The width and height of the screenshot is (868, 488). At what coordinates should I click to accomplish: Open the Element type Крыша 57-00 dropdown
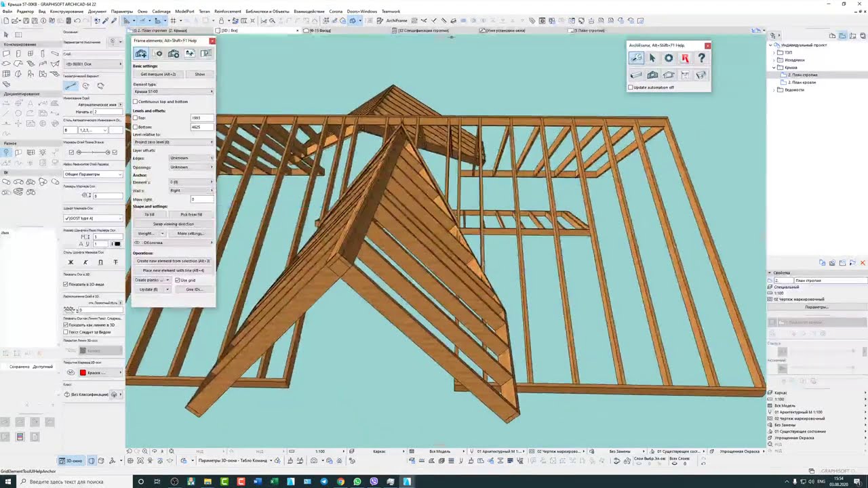(173, 91)
